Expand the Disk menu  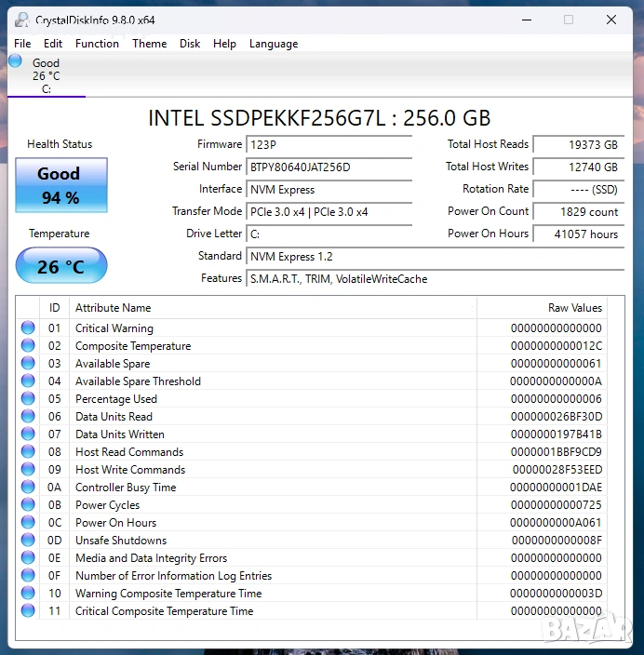[190, 44]
